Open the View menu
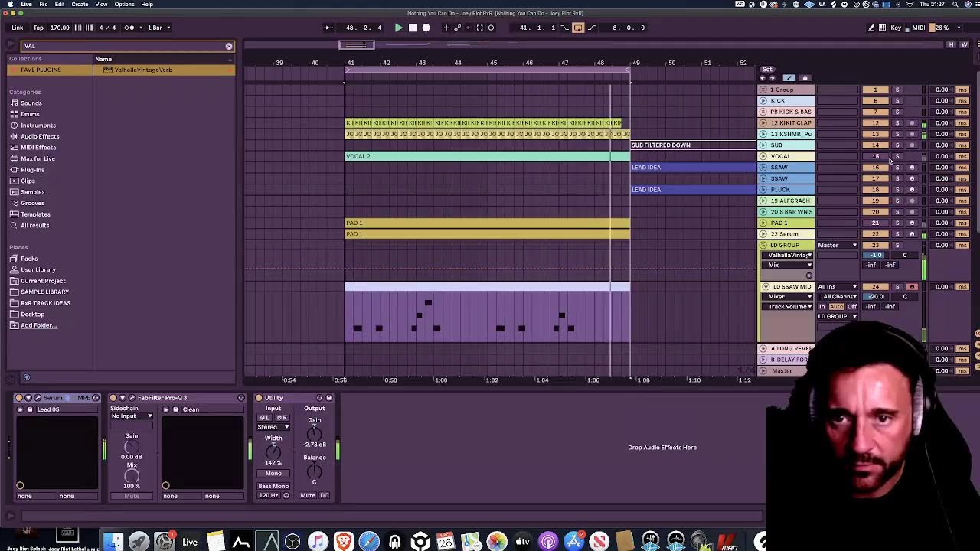The image size is (980, 551). (x=101, y=5)
